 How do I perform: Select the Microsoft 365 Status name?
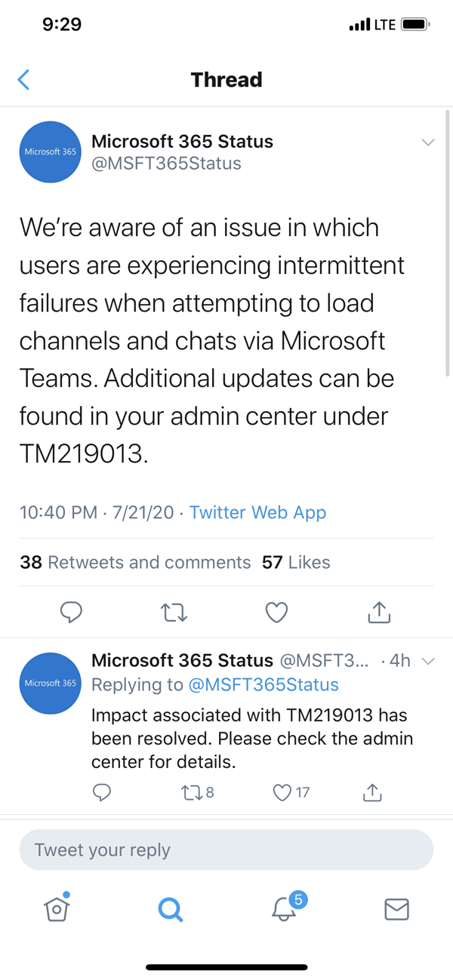point(182,141)
